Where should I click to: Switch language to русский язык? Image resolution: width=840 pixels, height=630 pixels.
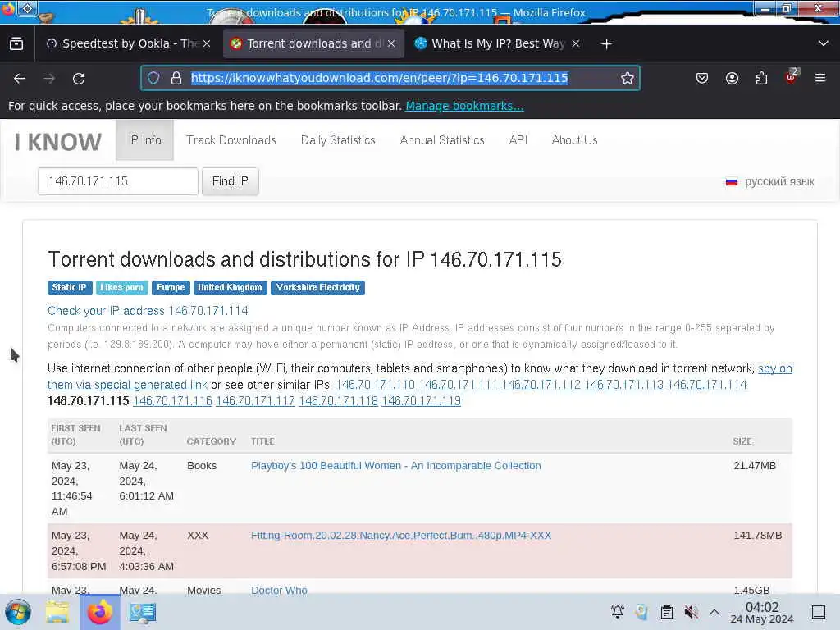pos(779,181)
